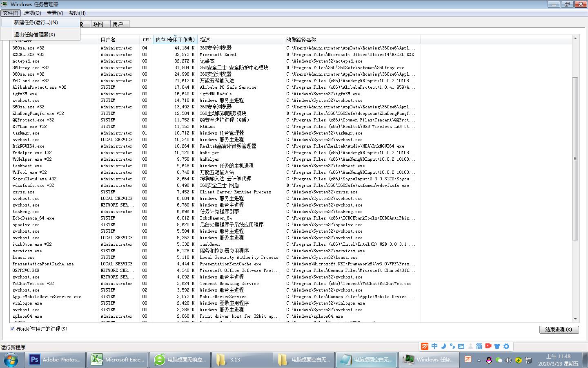Sort by 用户名 column header
Image resolution: width=588 pixels, height=368 pixels.
[119, 40]
